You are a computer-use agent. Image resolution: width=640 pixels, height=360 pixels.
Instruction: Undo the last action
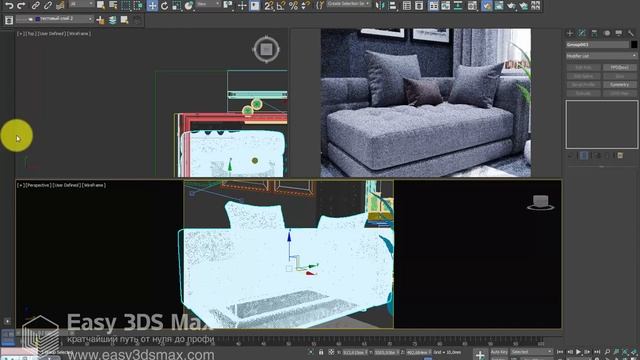tap(9, 5)
